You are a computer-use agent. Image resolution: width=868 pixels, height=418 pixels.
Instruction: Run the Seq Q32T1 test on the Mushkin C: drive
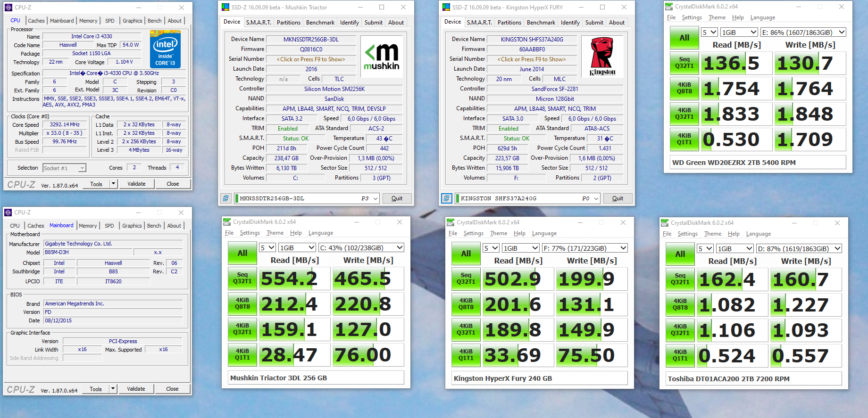tap(242, 278)
